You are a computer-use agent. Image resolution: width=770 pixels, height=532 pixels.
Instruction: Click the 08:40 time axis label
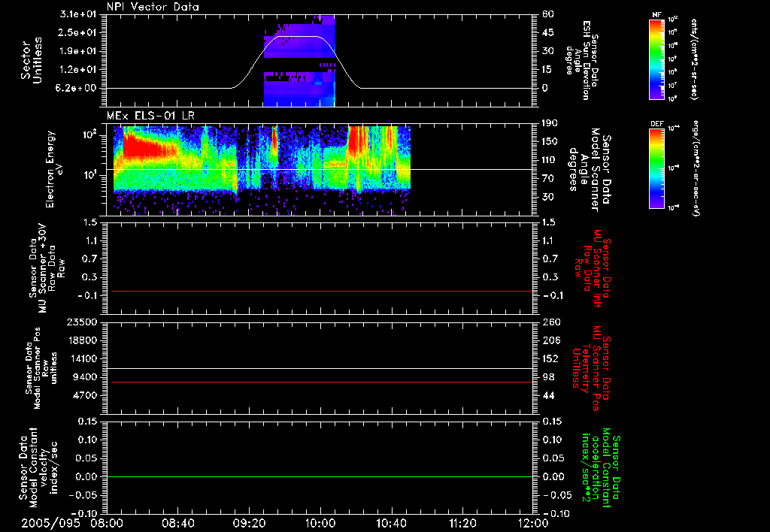click(177, 523)
